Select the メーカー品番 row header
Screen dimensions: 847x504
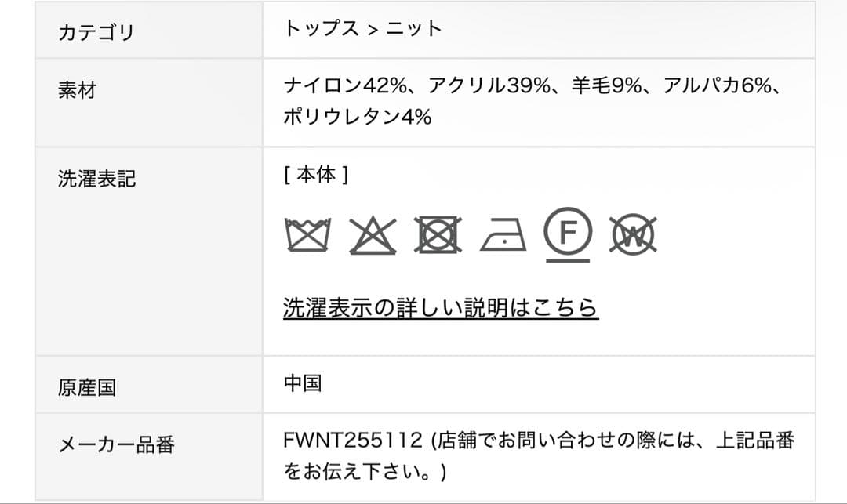(x=116, y=445)
